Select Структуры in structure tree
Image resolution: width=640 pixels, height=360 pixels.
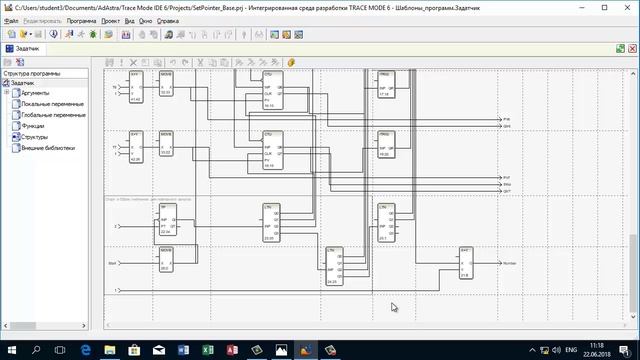(34, 137)
